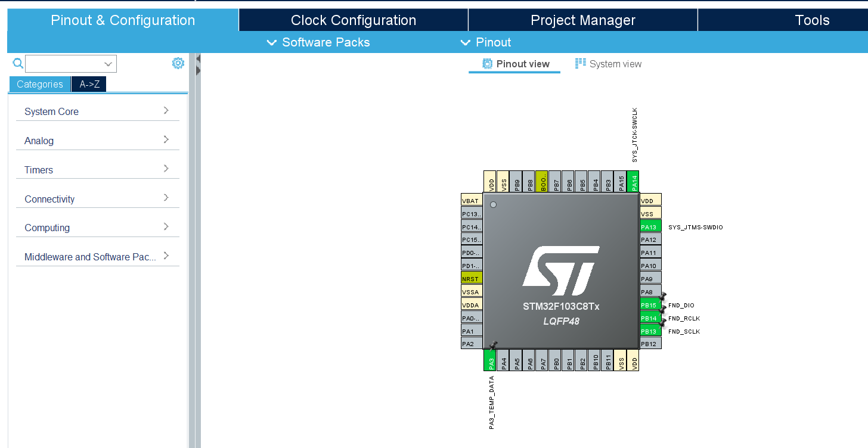Select pin PA11
This screenshot has width=868, height=448.
pos(650,253)
